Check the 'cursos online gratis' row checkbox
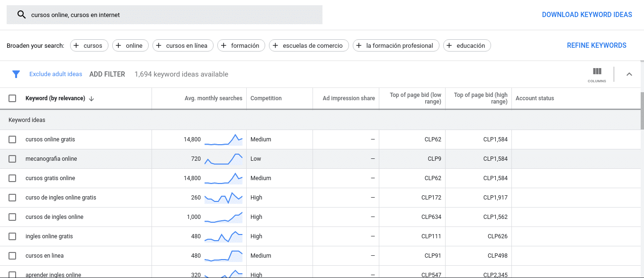 [x=12, y=139]
